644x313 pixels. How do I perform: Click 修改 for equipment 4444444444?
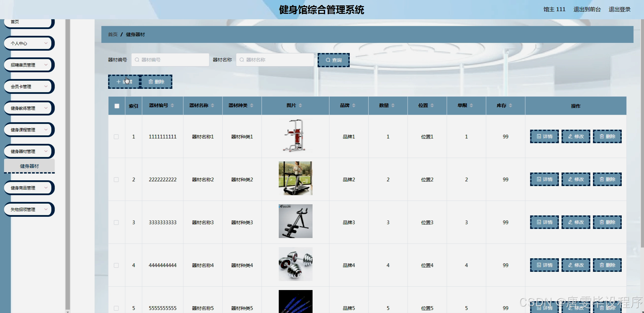click(x=576, y=265)
